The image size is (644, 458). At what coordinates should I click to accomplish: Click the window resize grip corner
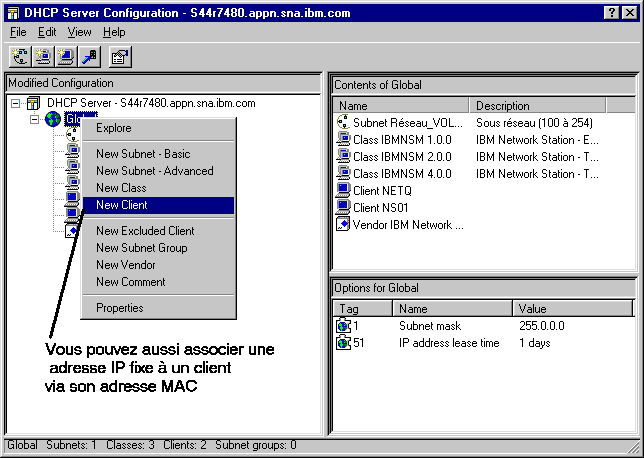(634, 447)
